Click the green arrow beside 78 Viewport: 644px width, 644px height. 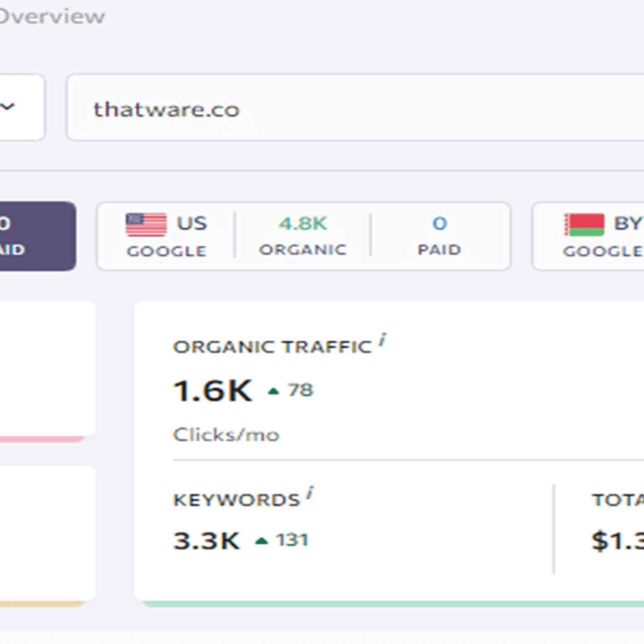point(274,391)
